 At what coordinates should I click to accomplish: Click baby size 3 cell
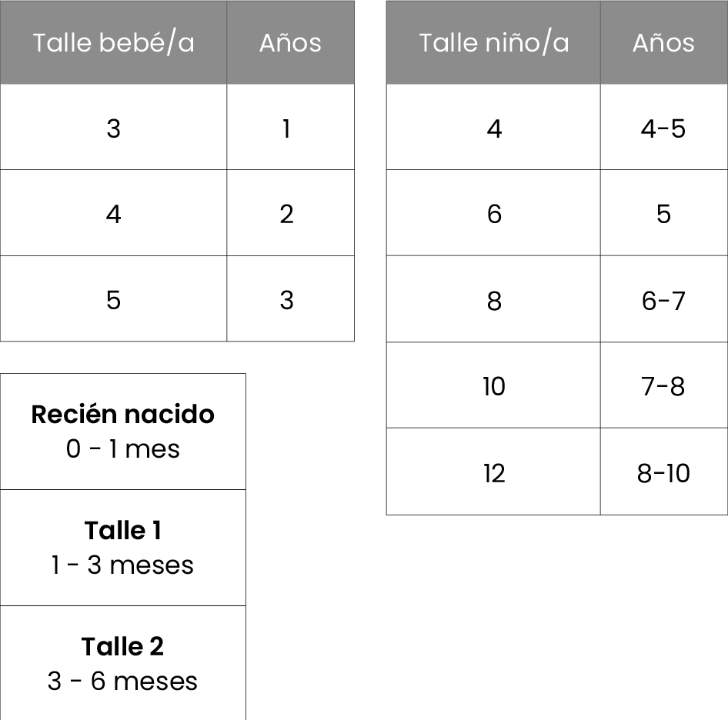pyautogui.click(x=113, y=127)
